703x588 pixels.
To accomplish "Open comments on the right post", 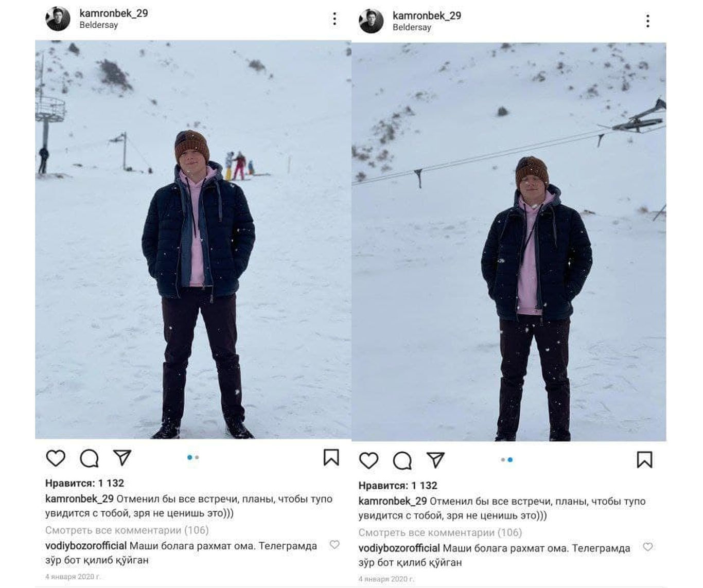I will (402, 460).
